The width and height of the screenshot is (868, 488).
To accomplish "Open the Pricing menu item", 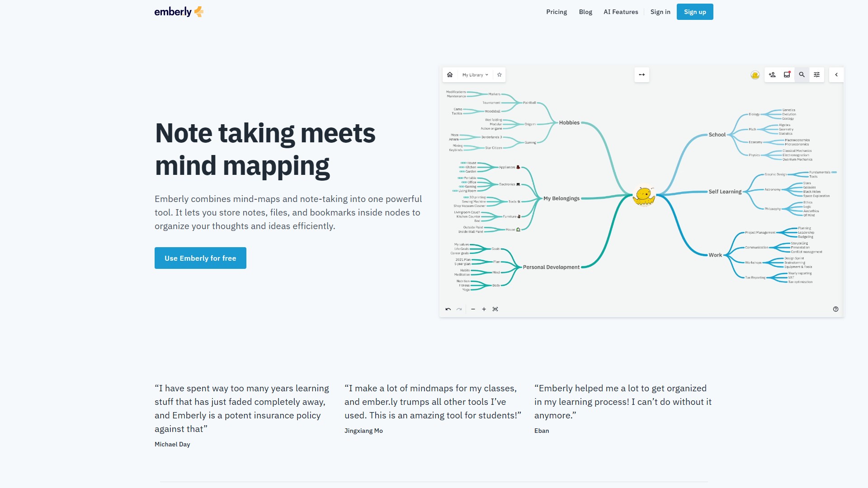I will coord(557,12).
